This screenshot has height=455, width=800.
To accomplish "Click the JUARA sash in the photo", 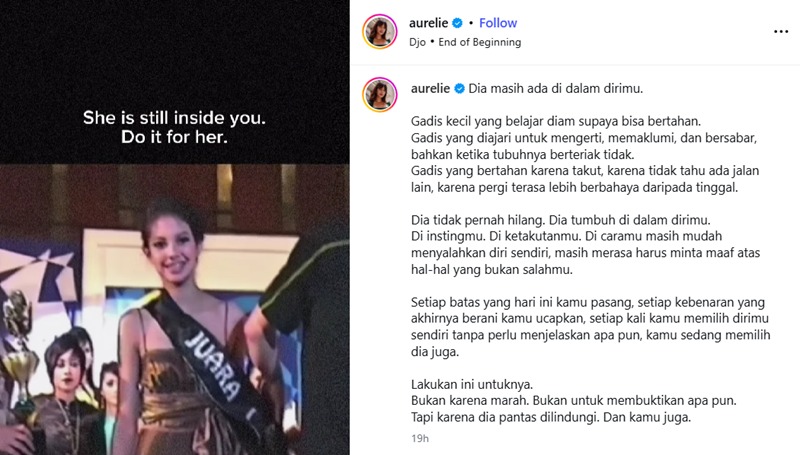I will pyautogui.click(x=209, y=365).
